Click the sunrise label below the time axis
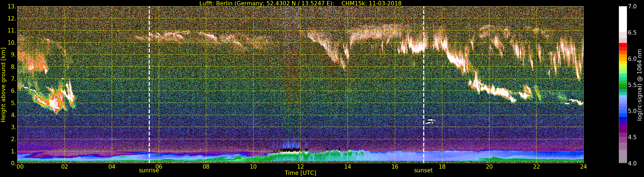Image resolution: width=644 pixels, height=177 pixels. pos(149,171)
